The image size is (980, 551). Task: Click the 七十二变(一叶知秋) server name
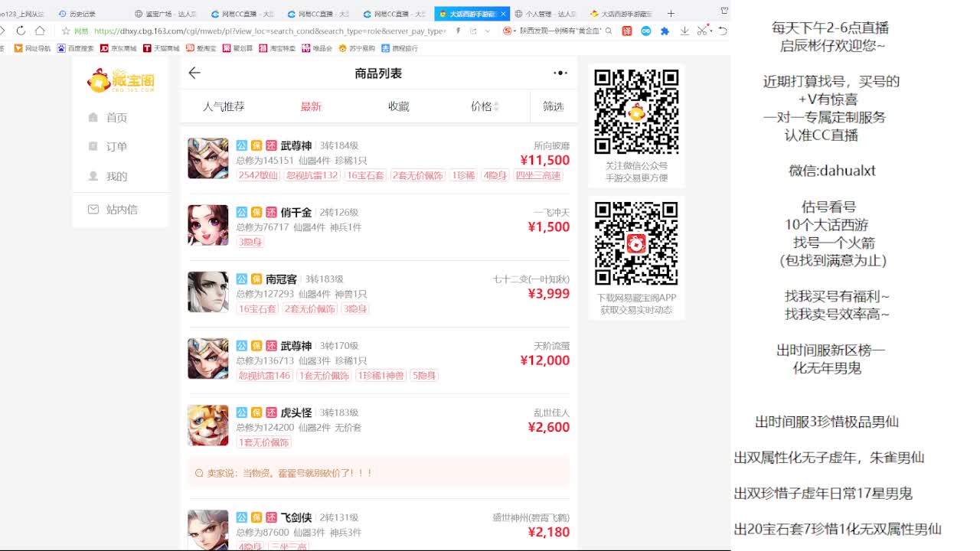tap(531, 279)
